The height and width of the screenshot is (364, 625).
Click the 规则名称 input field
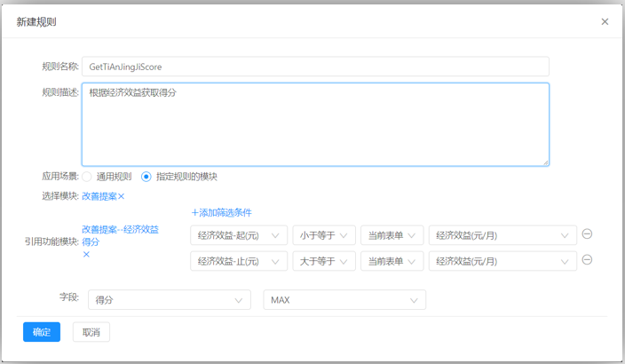tap(315, 67)
